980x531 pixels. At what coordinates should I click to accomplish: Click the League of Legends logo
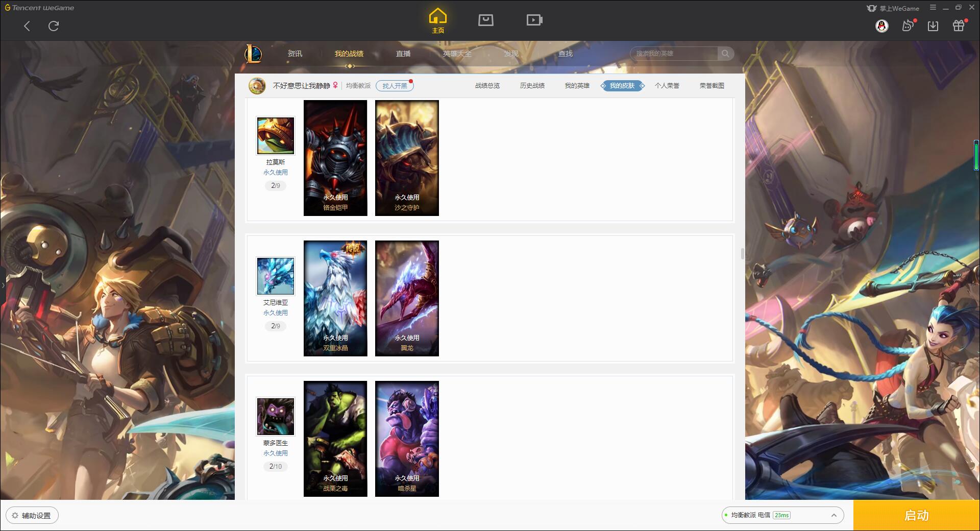coord(253,54)
